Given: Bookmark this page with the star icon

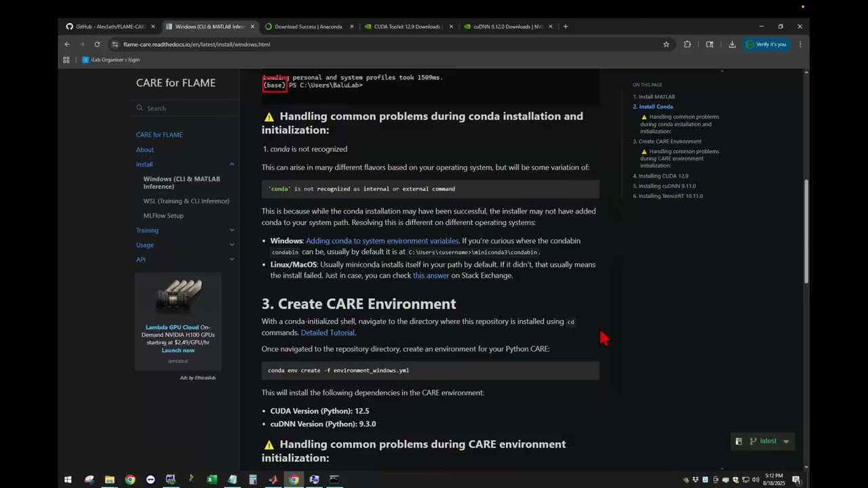Looking at the screenshot, I should 666,44.
